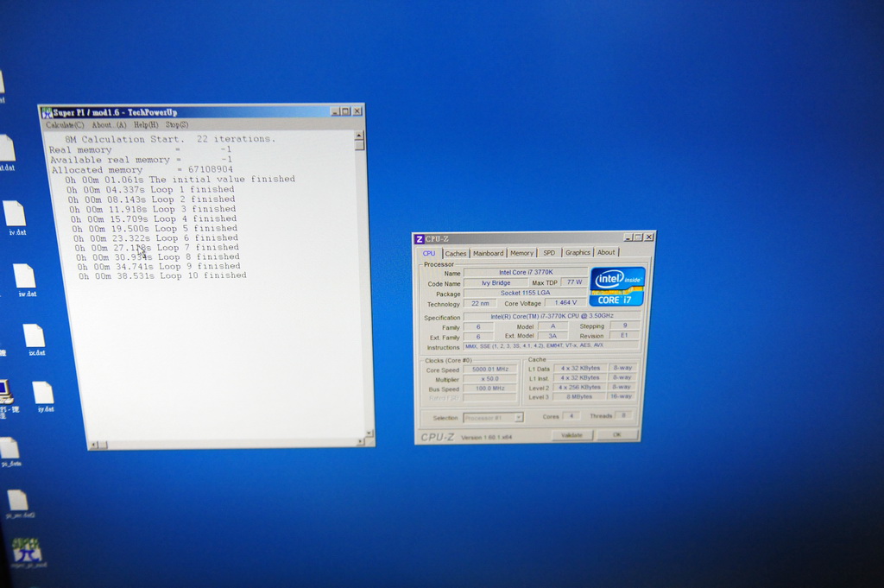Minimize the CPU-Z window

click(628, 237)
